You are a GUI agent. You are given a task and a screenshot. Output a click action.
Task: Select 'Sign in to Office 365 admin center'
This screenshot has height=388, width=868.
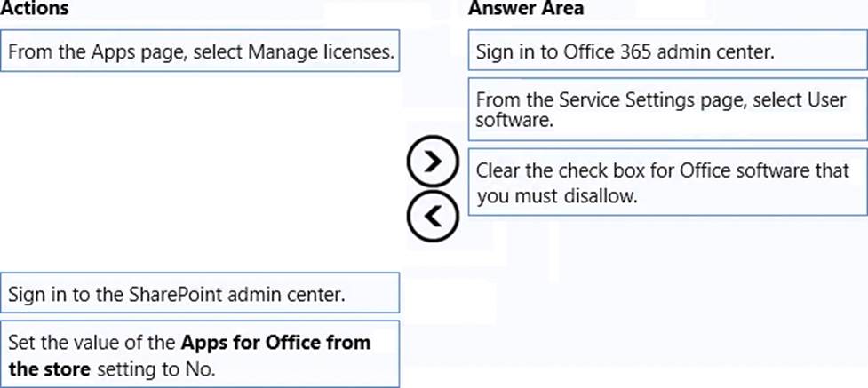click(667, 52)
